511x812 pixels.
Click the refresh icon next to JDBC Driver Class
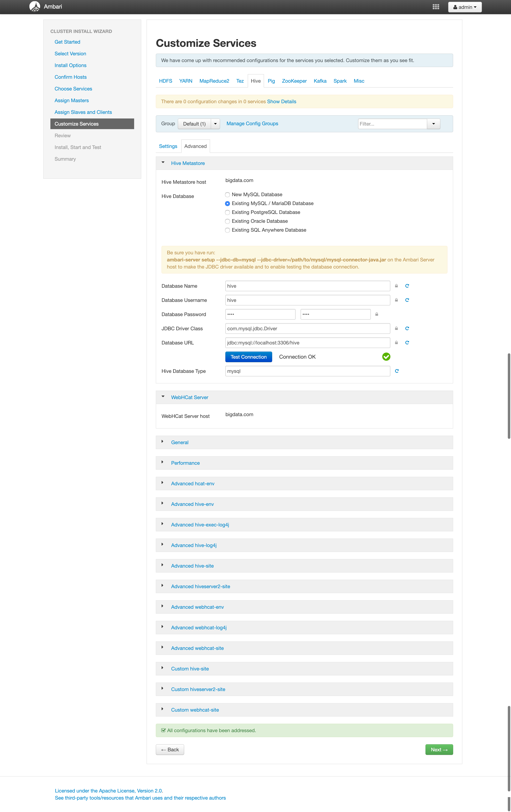[x=407, y=328]
